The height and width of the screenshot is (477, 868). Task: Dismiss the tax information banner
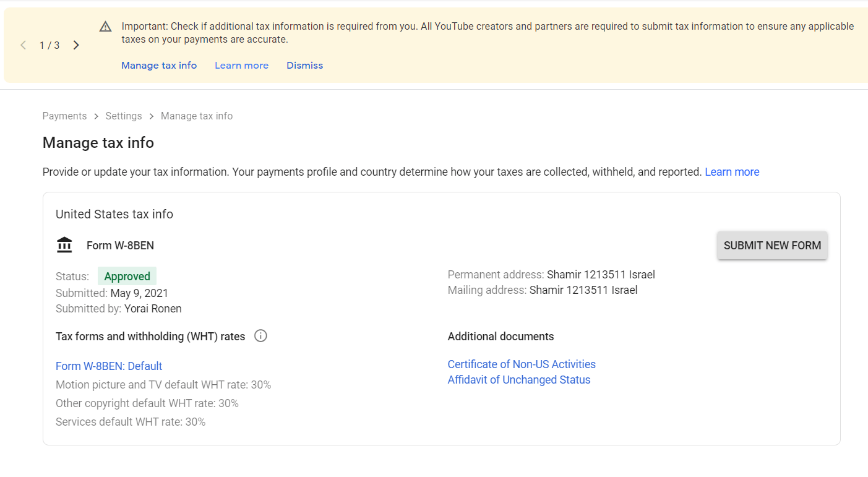point(304,65)
